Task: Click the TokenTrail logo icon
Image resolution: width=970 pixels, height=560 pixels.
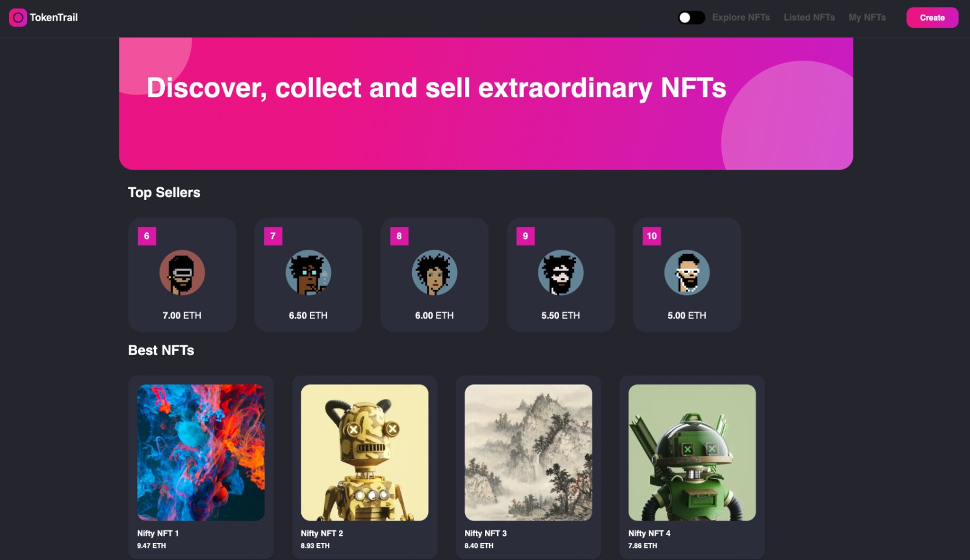Action: pyautogui.click(x=18, y=18)
